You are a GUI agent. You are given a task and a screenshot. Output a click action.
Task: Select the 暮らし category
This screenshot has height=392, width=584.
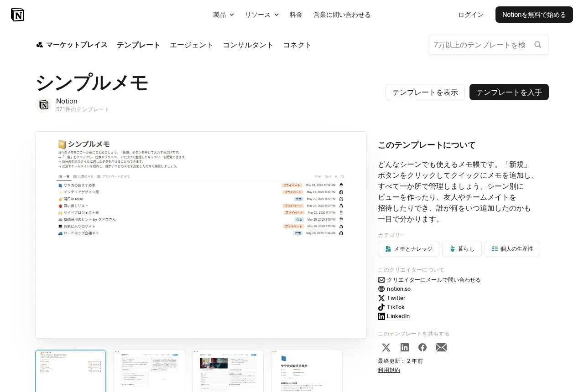[462, 249]
